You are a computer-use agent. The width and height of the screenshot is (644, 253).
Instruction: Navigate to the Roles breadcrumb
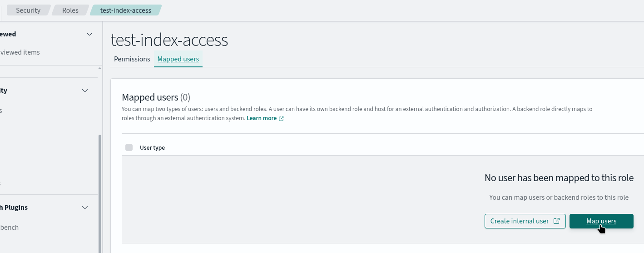70,10
